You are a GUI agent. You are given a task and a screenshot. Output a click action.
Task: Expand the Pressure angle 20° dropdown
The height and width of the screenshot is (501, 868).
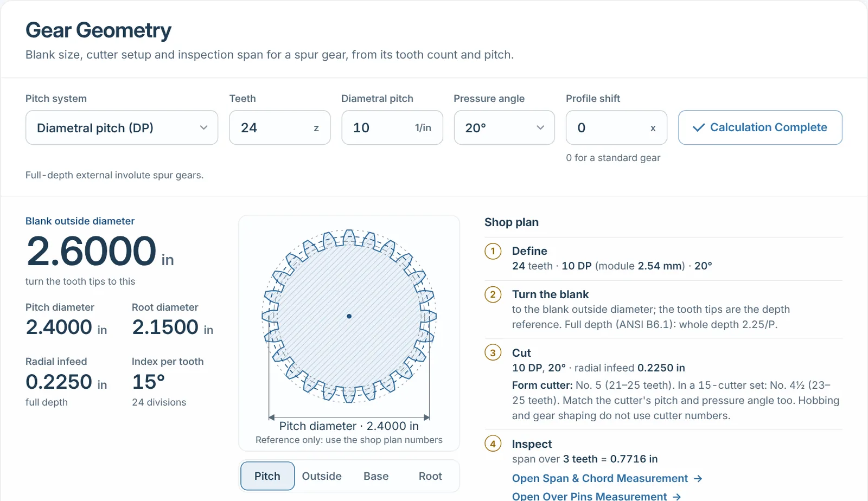(504, 128)
